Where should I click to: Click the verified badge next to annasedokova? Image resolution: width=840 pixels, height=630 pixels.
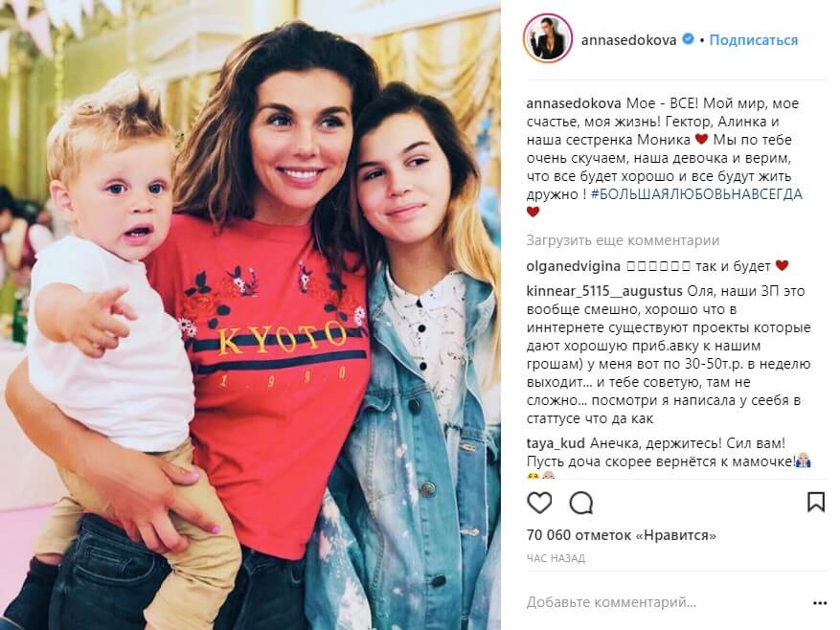(688, 39)
